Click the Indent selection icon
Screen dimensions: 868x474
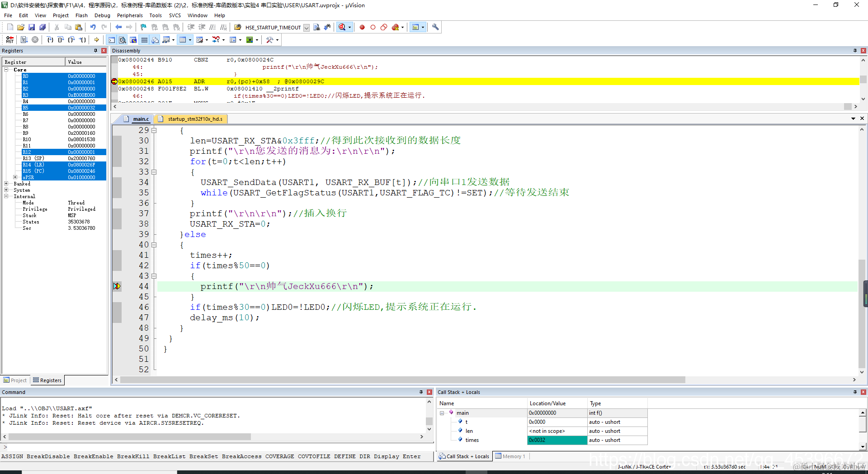pyautogui.click(x=191, y=27)
